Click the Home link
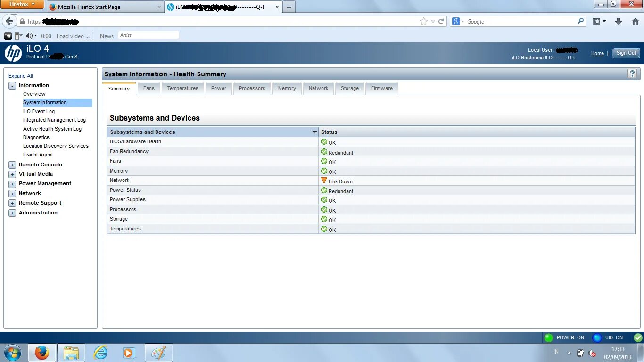 point(597,53)
